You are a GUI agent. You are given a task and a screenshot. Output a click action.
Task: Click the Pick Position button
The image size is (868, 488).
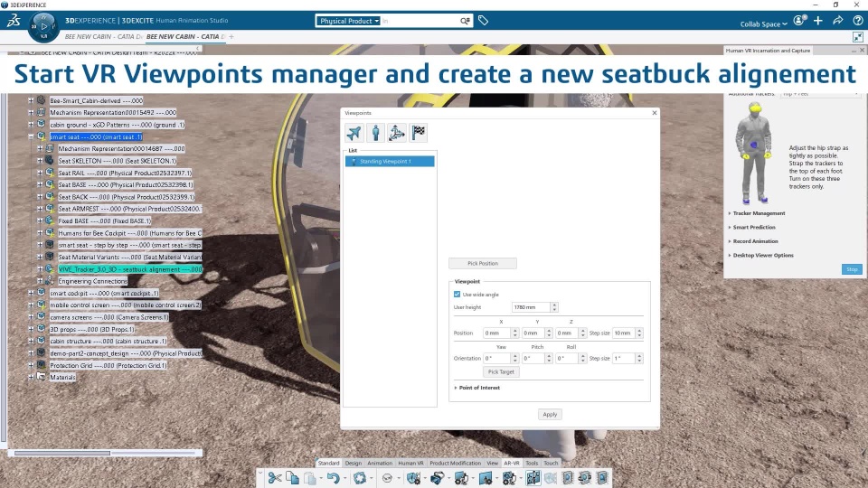[483, 263]
